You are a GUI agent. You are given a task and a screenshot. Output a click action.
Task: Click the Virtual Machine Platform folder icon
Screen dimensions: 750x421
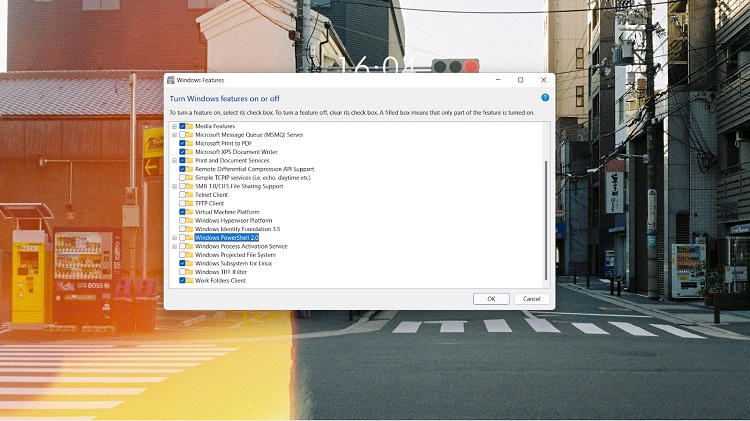(x=190, y=212)
